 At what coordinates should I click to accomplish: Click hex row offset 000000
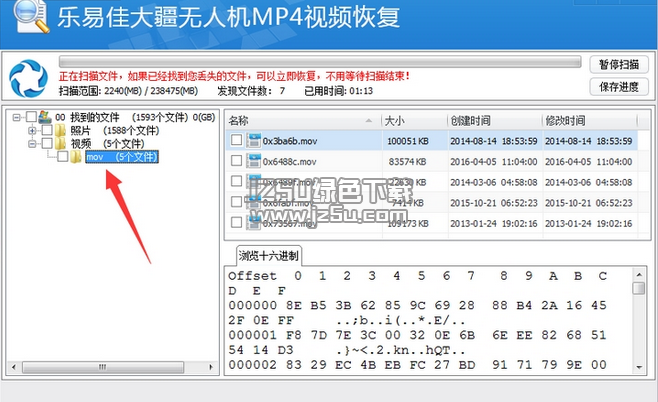(x=252, y=305)
